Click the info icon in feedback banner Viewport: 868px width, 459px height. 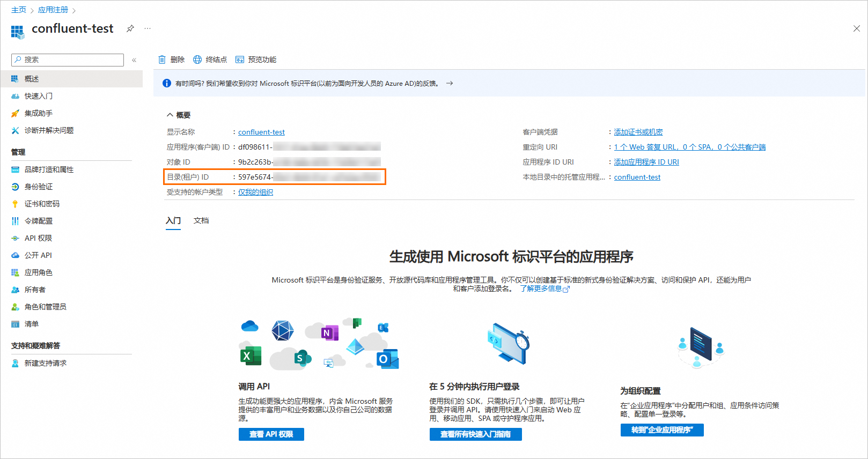coord(167,83)
